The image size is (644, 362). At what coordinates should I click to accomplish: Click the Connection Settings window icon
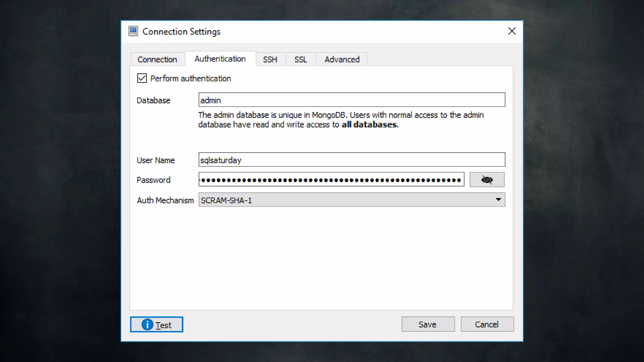[x=133, y=31]
